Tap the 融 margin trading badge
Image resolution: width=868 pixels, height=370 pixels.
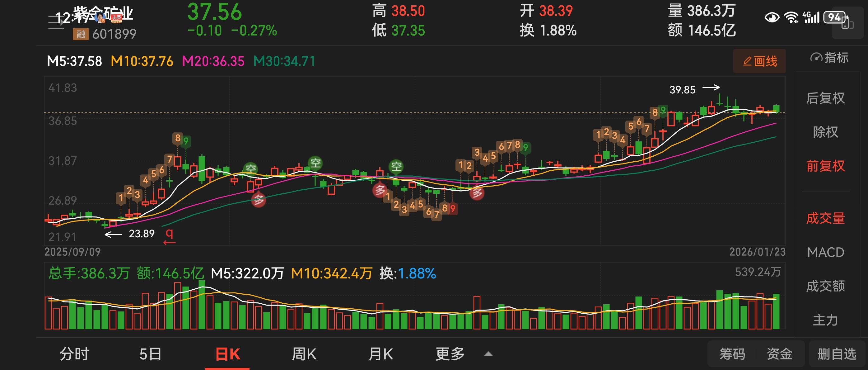pos(81,34)
